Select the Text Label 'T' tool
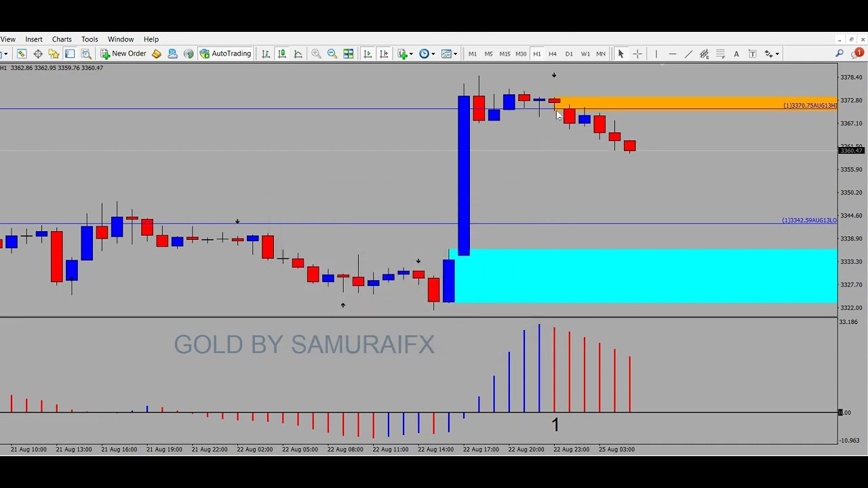868x488 pixels. tap(753, 54)
